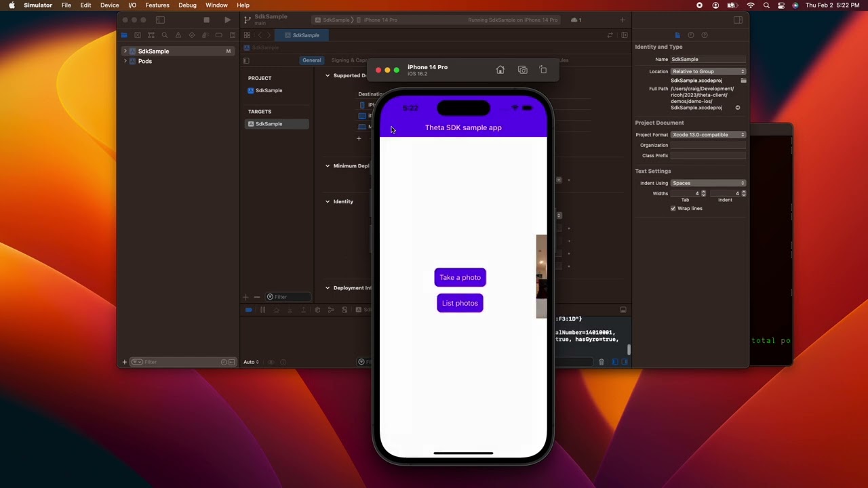Toggle the Xcode navigator sidebar
The width and height of the screenshot is (868, 488).
pos(160,20)
